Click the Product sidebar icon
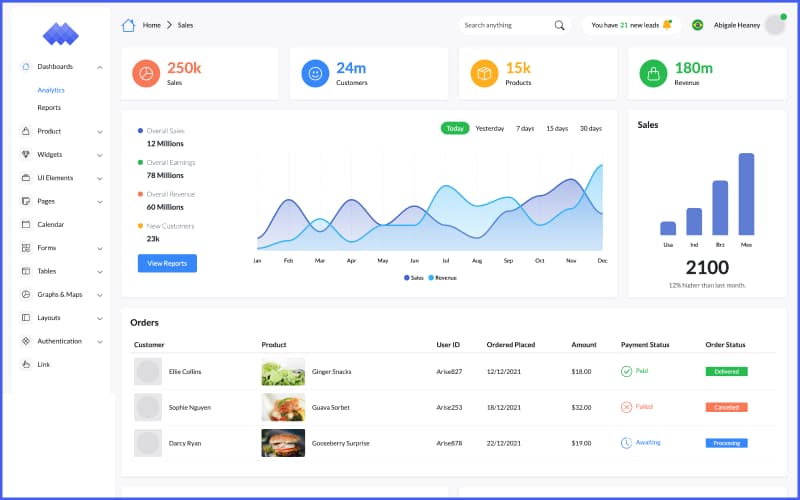800x500 pixels. pos(26,131)
